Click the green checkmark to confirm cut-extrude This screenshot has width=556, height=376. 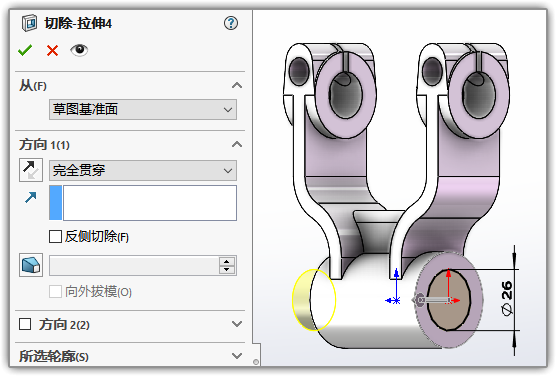tap(25, 50)
